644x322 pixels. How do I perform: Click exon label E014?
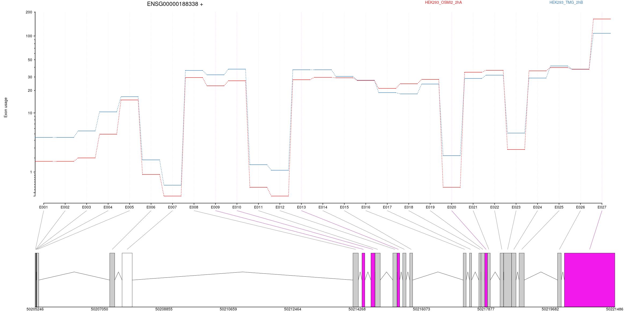coord(323,207)
